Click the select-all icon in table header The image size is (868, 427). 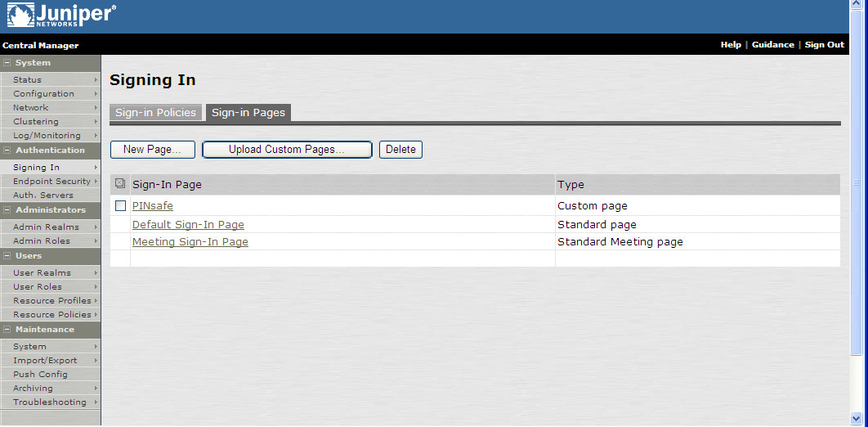pos(120,184)
